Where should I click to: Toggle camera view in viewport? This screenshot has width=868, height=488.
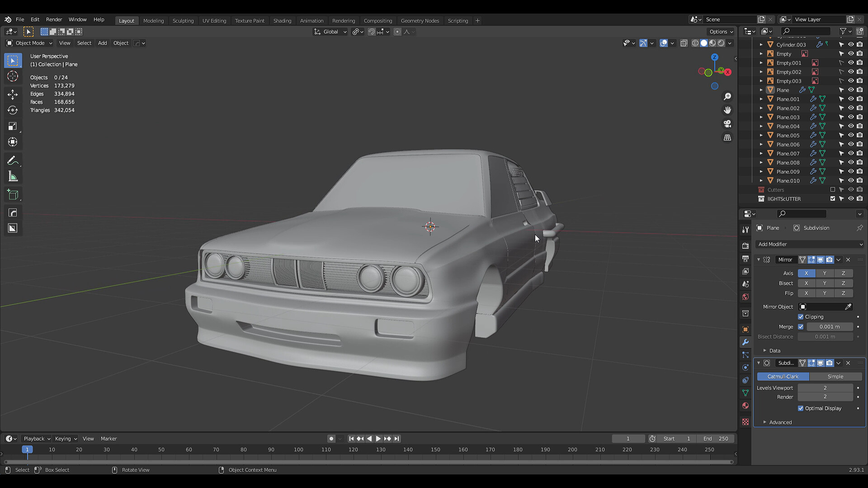[x=727, y=124]
